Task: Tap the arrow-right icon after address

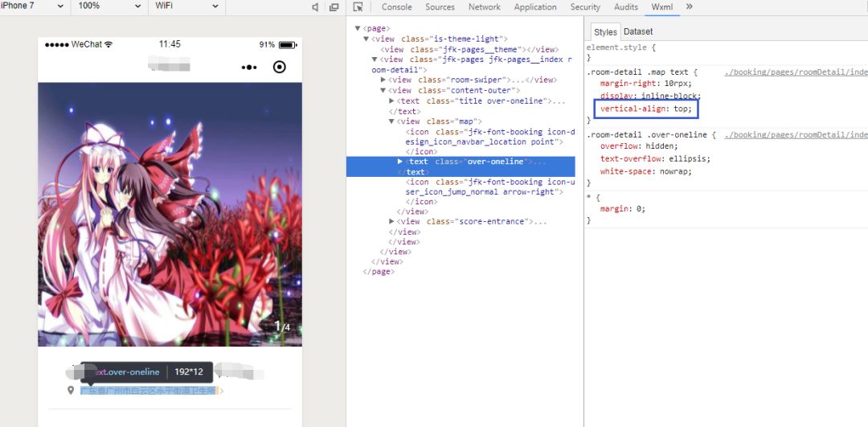Action: [222, 391]
